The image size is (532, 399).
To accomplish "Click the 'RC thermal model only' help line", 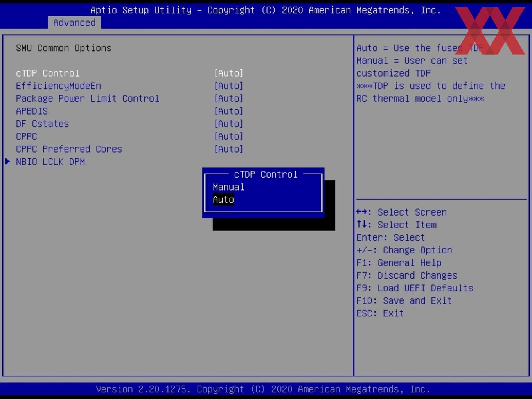I will [420, 99].
